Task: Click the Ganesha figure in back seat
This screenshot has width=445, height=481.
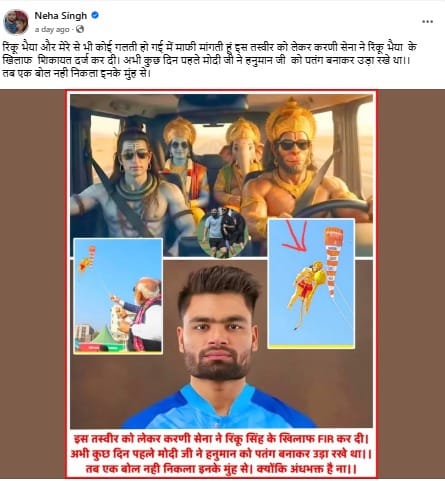Action: [239, 163]
